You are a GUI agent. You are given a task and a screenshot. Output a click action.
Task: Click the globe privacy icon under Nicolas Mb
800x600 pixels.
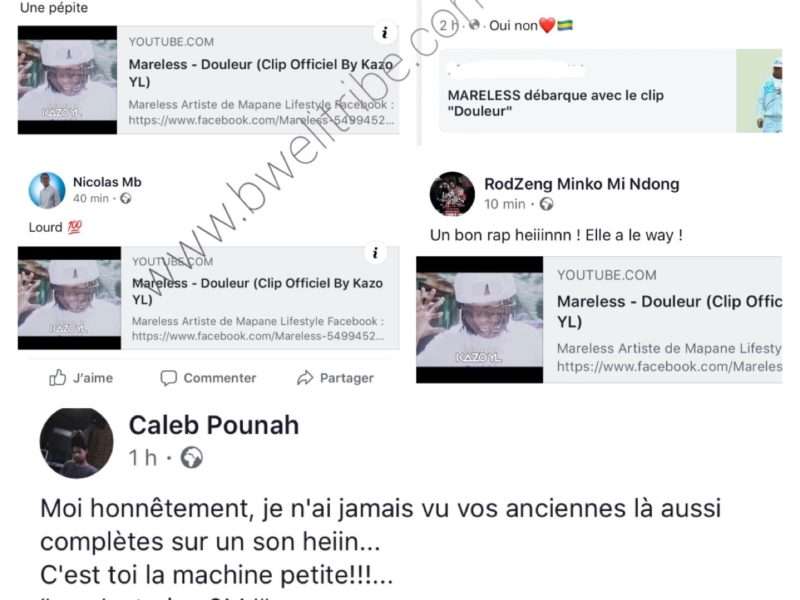pyautogui.click(x=126, y=198)
